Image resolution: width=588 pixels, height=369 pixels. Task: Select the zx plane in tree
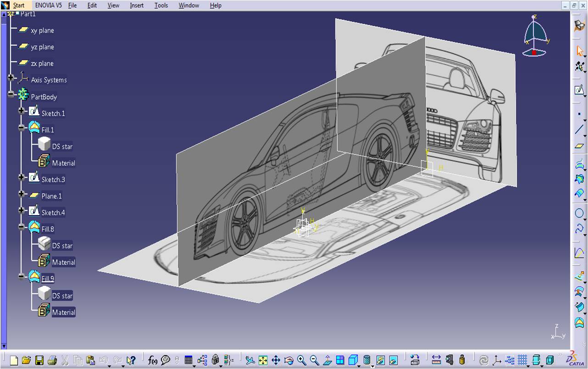[x=42, y=63]
